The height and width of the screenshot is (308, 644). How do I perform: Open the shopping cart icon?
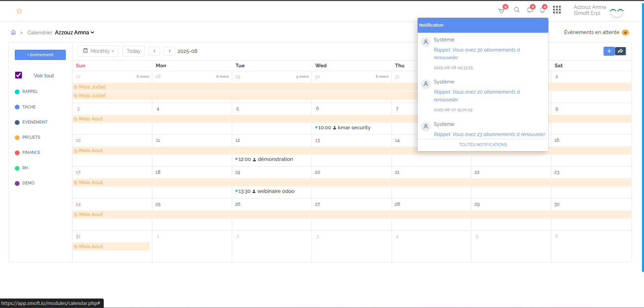[x=501, y=11]
